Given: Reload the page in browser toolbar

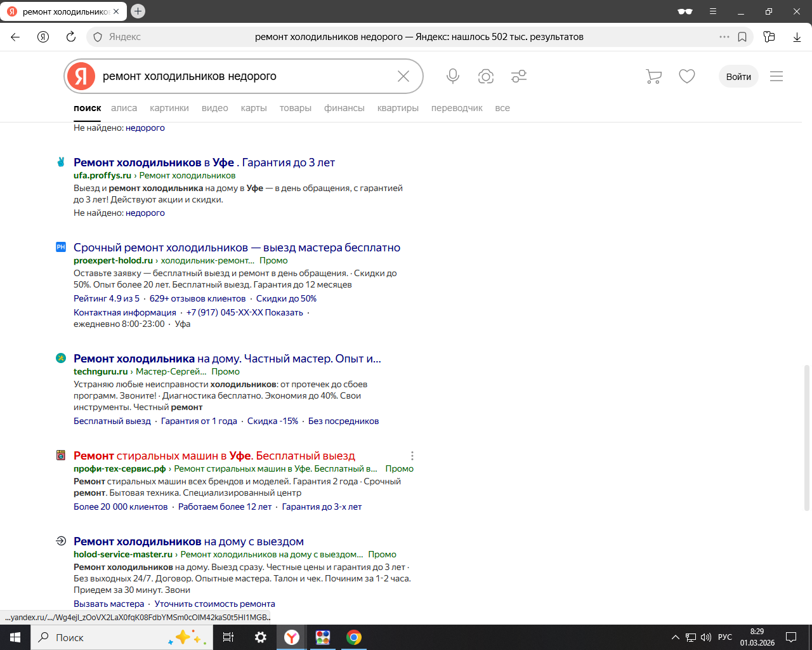Looking at the screenshot, I should [x=71, y=37].
